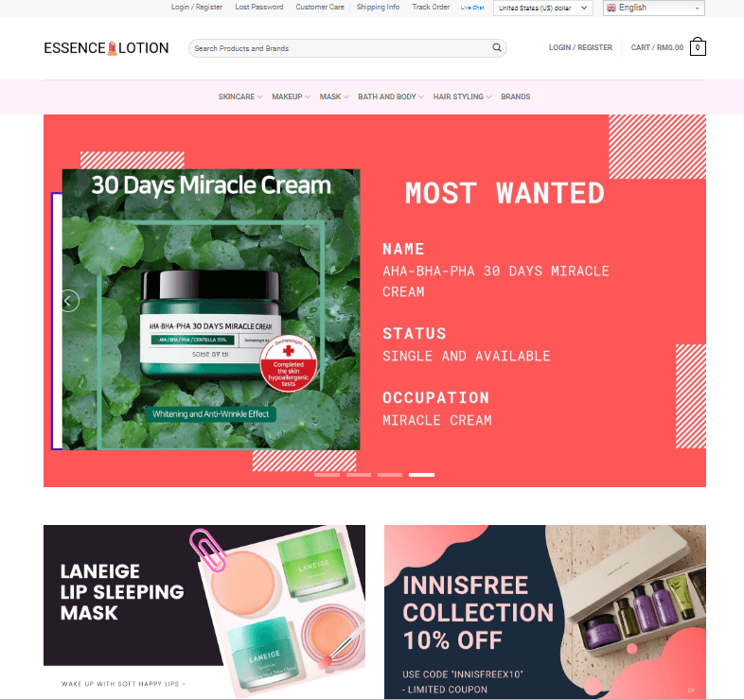
Task: Expand the Hair Styling menu
Action: coord(462,96)
